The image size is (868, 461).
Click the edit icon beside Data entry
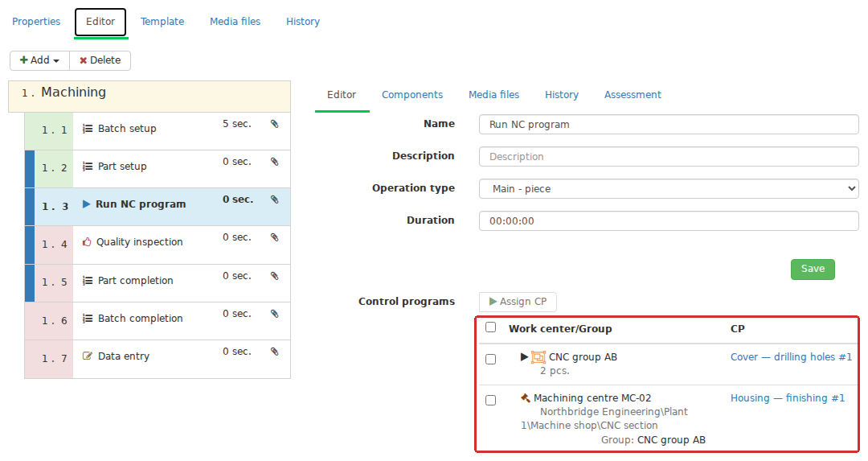pos(88,356)
